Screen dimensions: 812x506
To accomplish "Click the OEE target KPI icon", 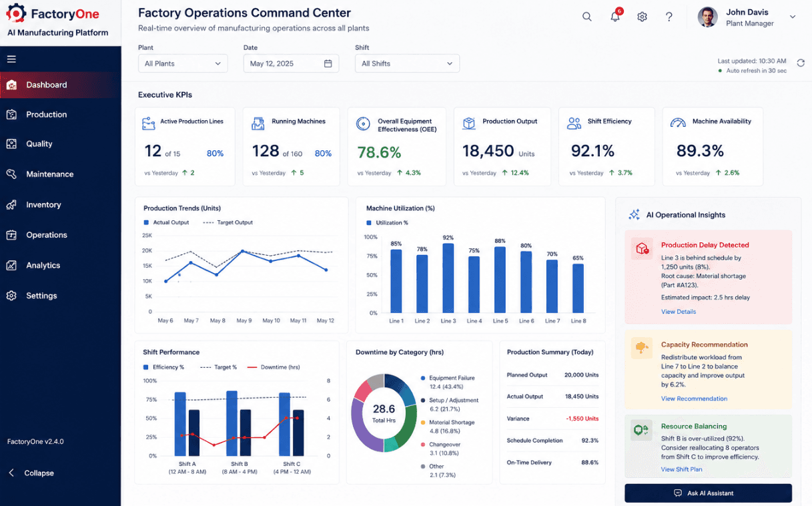I will [363, 123].
